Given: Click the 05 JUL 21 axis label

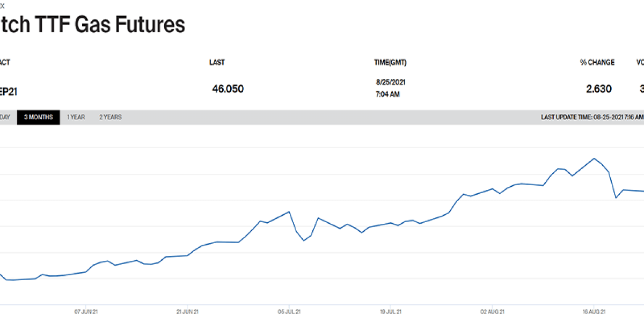Looking at the screenshot, I should pos(289,311).
